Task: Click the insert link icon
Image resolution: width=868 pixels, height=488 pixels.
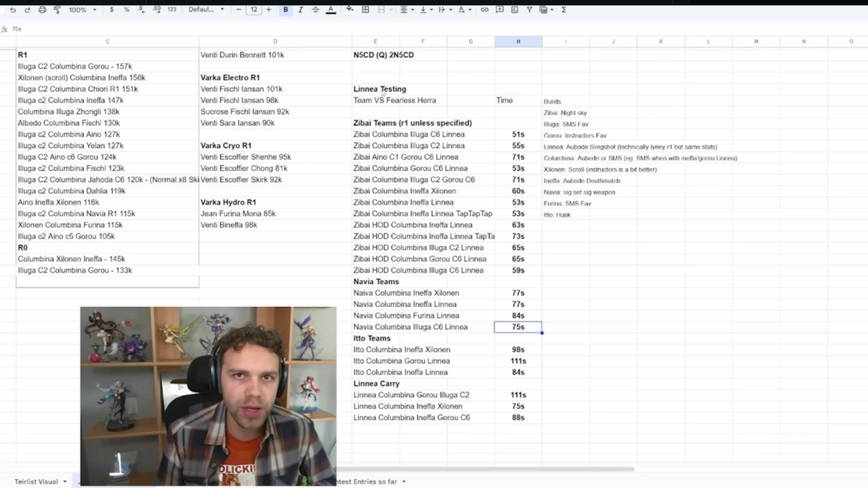Action: point(484,10)
